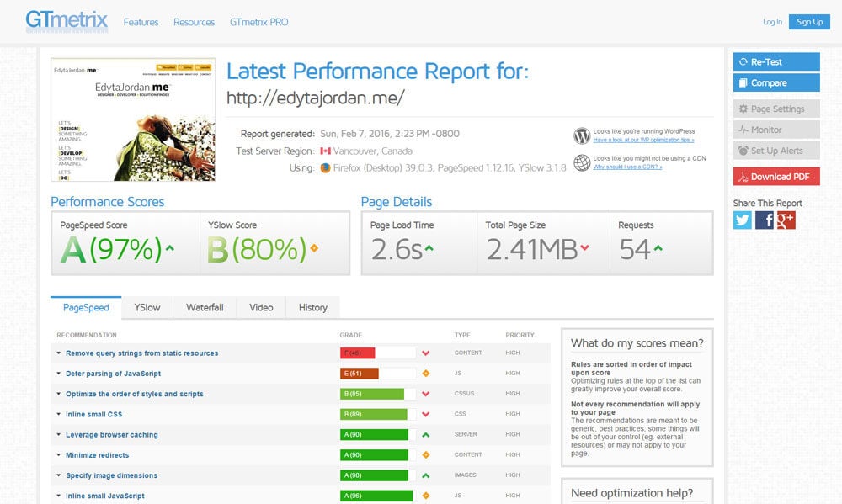Click the Re-Test button
The image size is (842, 504).
775,61
